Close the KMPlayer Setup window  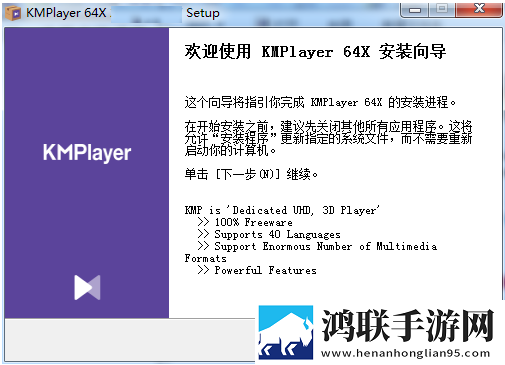(479, 9)
